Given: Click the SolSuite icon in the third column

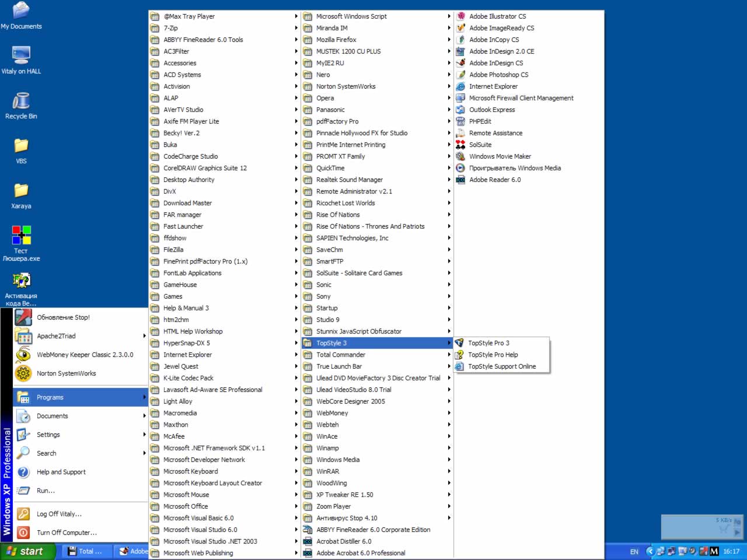Looking at the screenshot, I should 460,145.
